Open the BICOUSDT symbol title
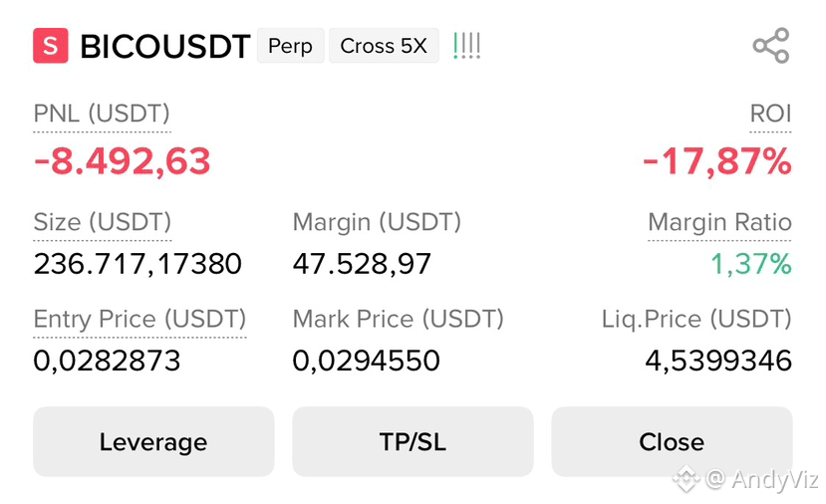The image size is (826, 504). (x=164, y=47)
